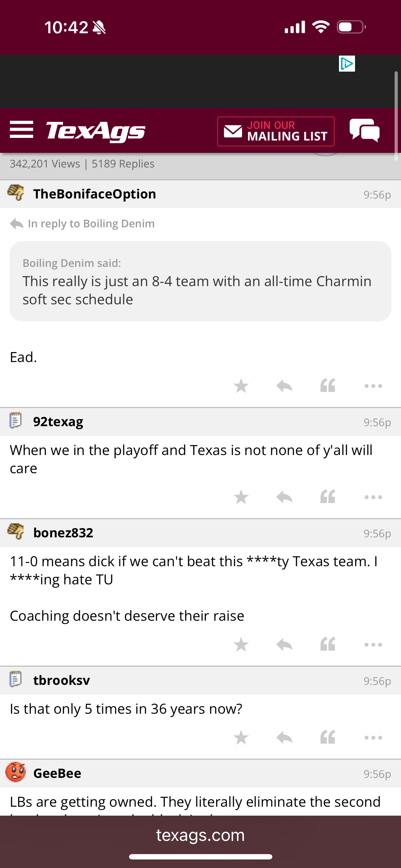
Task: Quote 92texag's playoff post
Action: click(x=328, y=497)
